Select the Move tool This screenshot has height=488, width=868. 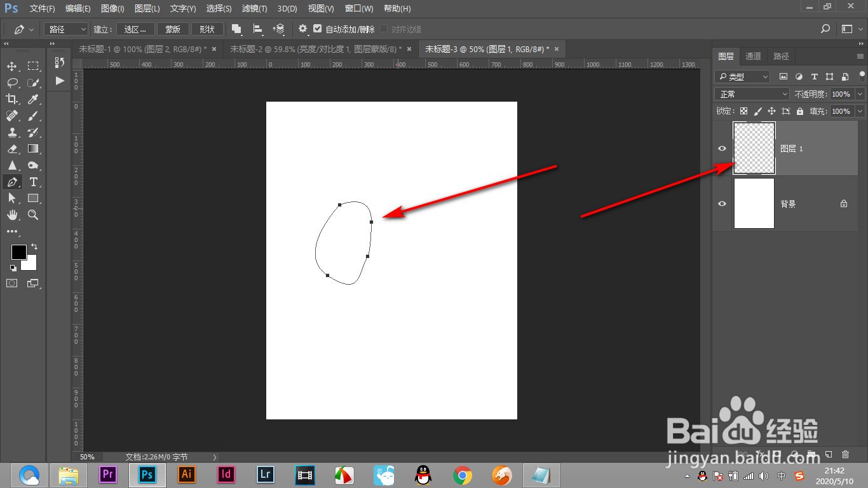(x=12, y=66)
